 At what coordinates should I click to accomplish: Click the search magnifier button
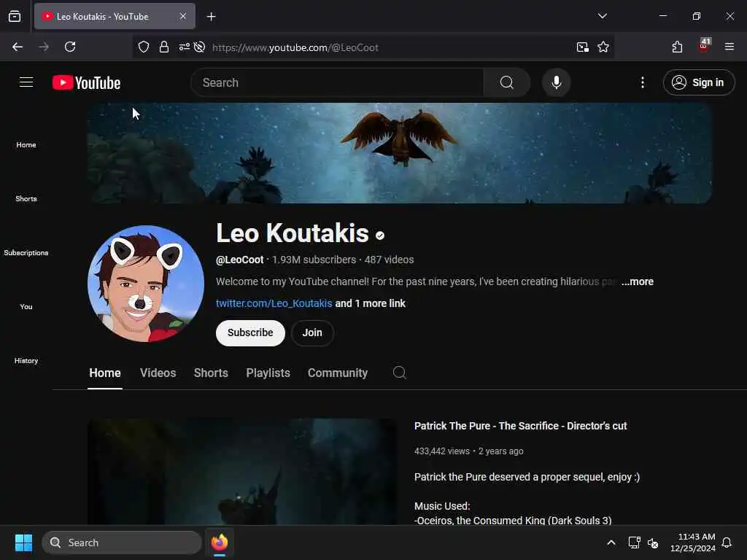pos(507,82)
